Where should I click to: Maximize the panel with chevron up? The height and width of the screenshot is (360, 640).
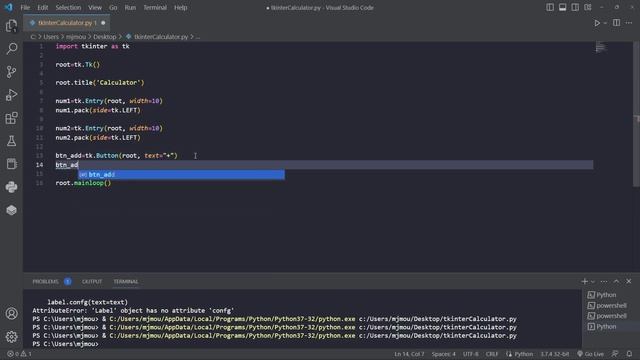(616, 281)
